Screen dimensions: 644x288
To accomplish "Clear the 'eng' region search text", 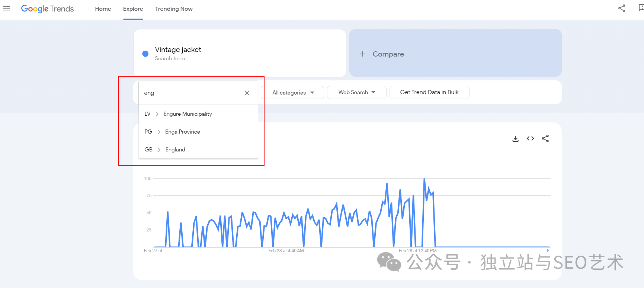I will coord(247,93).
